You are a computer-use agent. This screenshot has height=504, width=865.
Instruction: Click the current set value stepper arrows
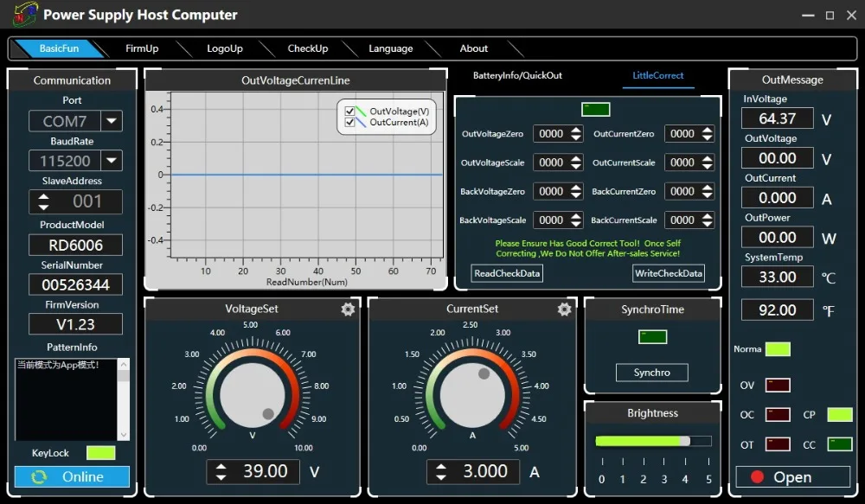pyautogui.click(x=441, y=471)
